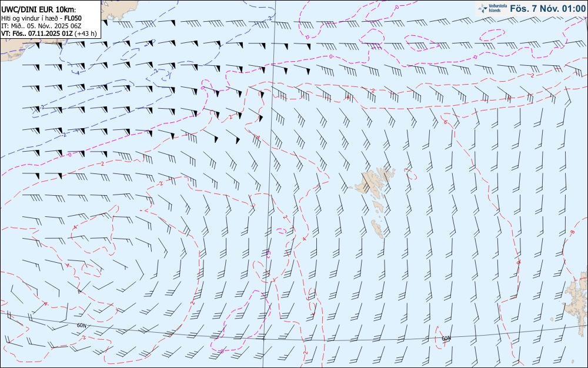Click the left-hand 60N latitude label

tap(81, 326)
